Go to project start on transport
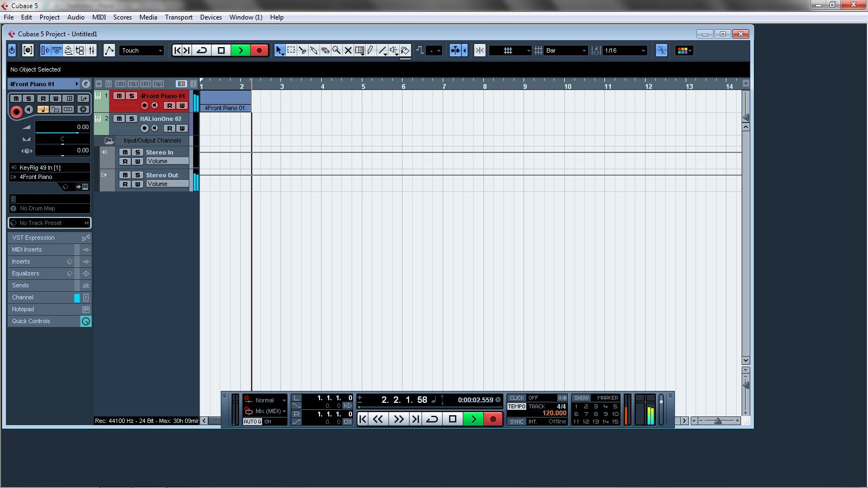This screenshot has height=488, width=868. (x=363, y=419)
